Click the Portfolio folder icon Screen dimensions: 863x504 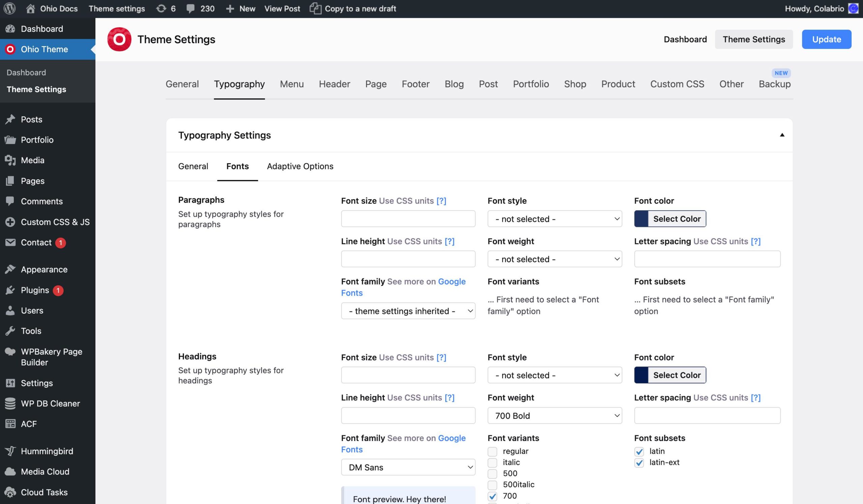[10, 140]
